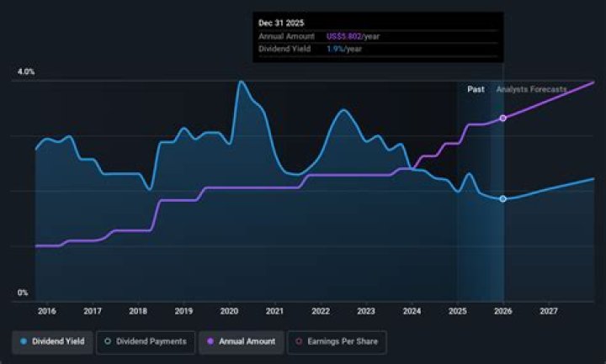Hide the Annual Amount series
The width and height of the screenshot is (606, 364).
click(x=241, y=341)
